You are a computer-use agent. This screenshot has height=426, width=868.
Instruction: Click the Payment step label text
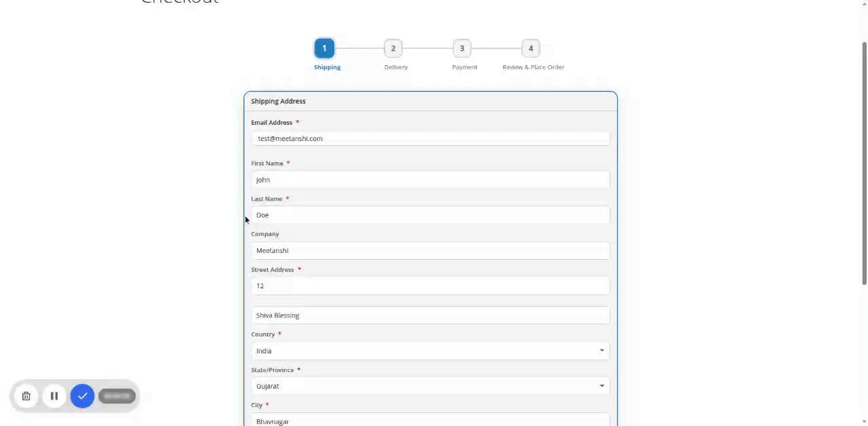coord(465,67)
